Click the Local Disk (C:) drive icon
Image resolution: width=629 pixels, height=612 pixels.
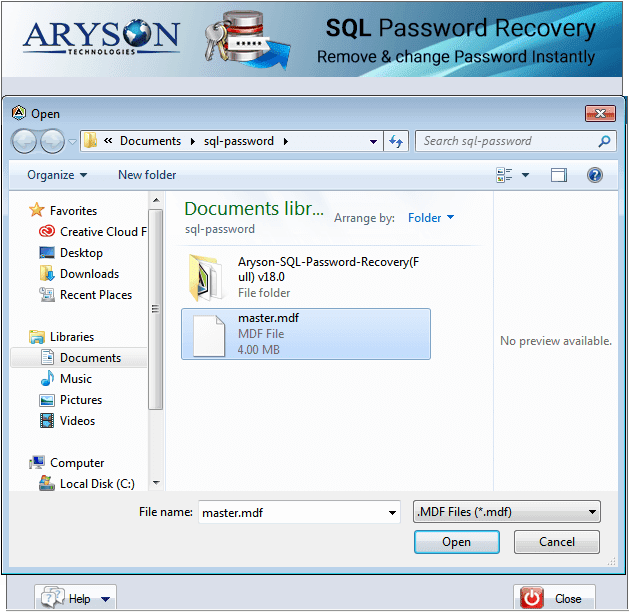[47, 483]
